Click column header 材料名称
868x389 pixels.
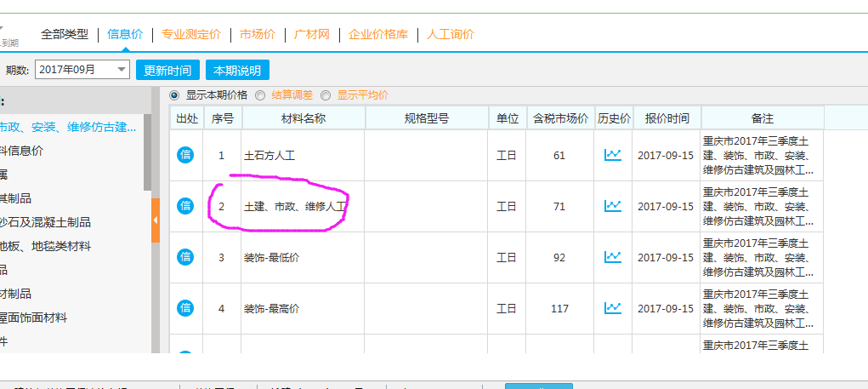304,118
